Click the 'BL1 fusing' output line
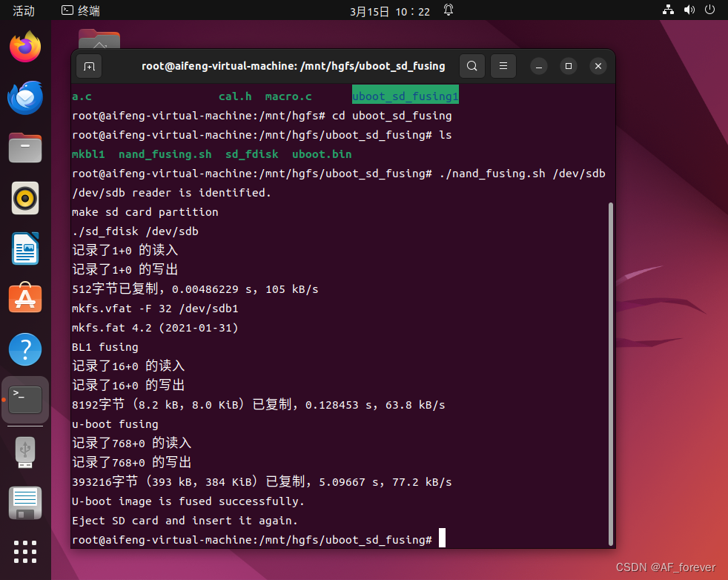This screenshot has width=728, height=580. coord(105,347)
